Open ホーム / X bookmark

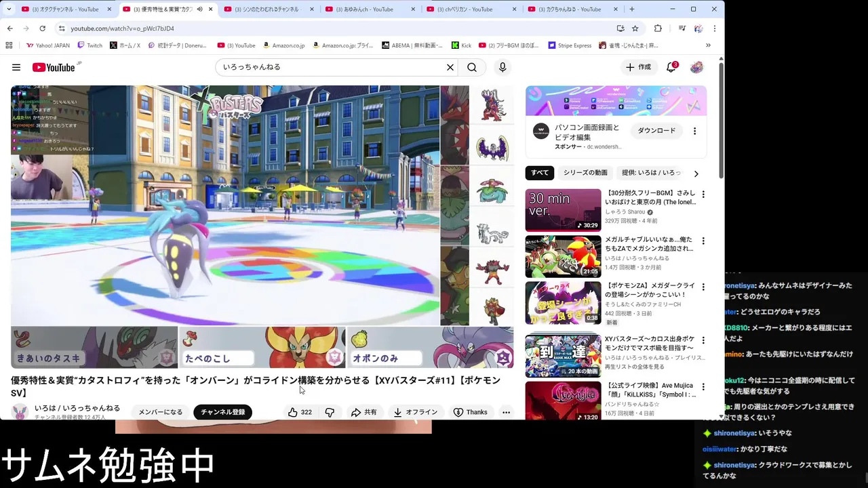[125, 45]
